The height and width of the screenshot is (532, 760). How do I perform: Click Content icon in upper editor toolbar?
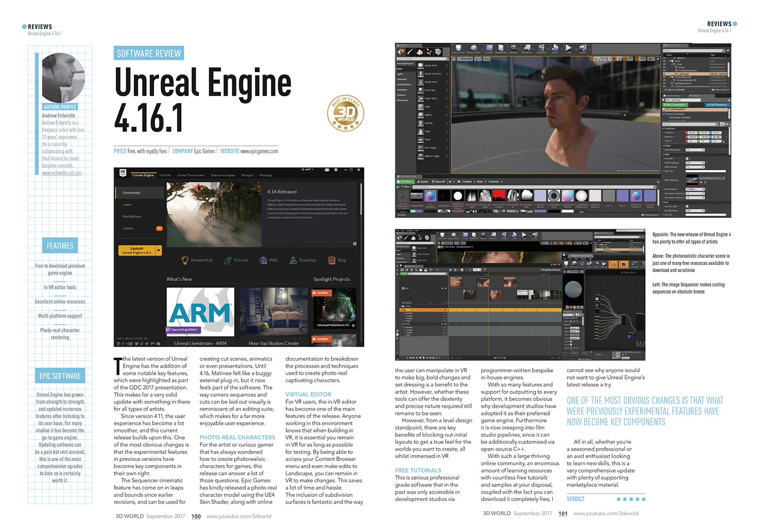pos(489,48)
